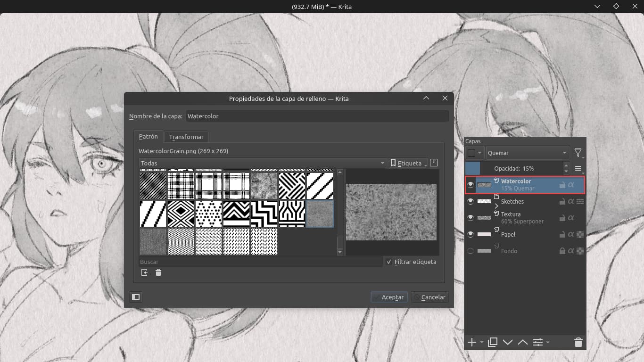Duplicate the layer in Capas panel
This screenshot has width=644, height=362.
point(493,342)
